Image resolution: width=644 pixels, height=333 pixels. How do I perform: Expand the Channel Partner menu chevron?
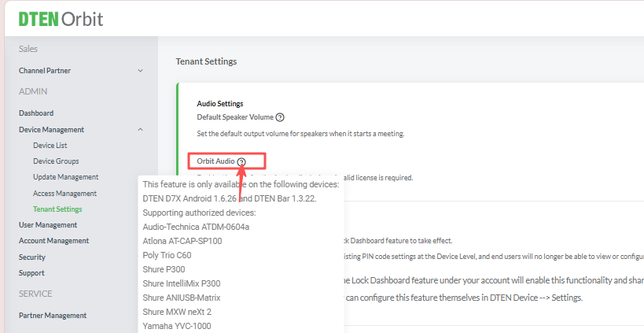point(140,71)
